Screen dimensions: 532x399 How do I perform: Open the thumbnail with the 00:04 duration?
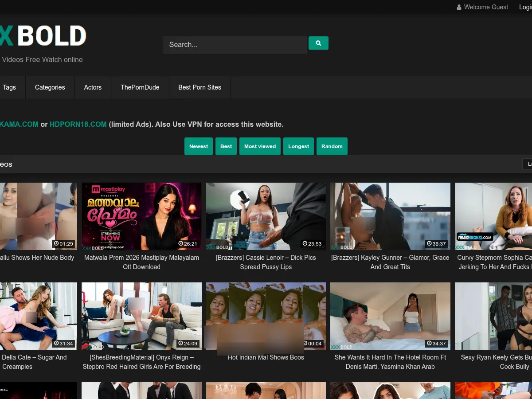pyautogui.click(x=266, y=316)
